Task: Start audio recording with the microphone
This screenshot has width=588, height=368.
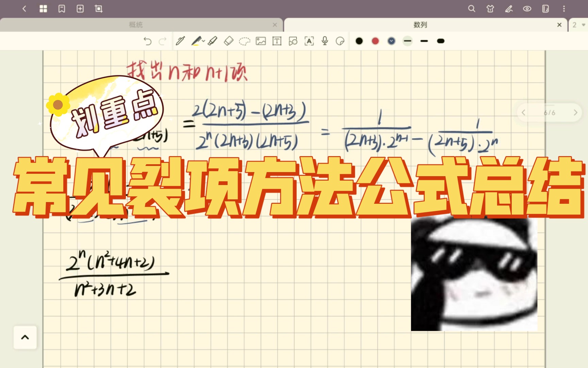Action: point(325,41)
